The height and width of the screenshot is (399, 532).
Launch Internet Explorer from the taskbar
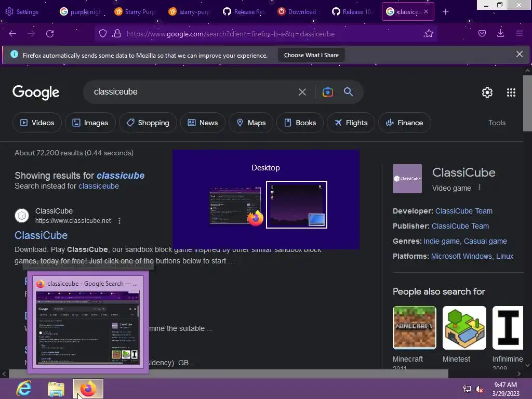(24, 389)
